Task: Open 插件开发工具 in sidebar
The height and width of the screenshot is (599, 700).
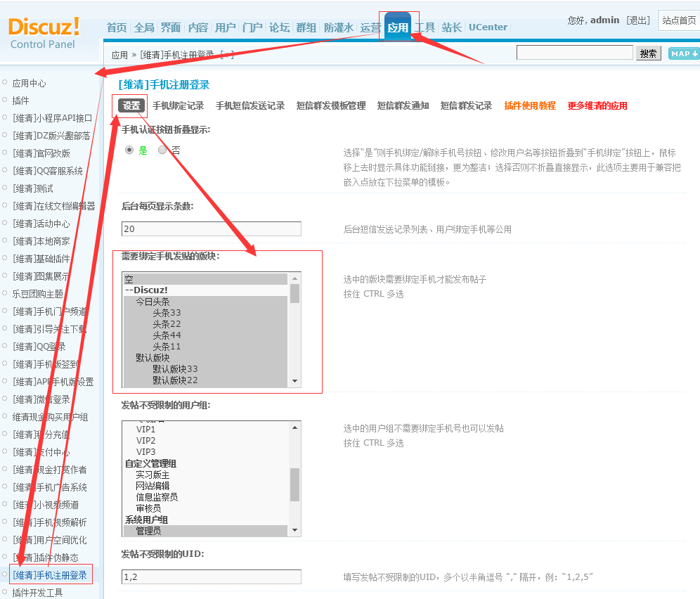Action: [37, 593]
